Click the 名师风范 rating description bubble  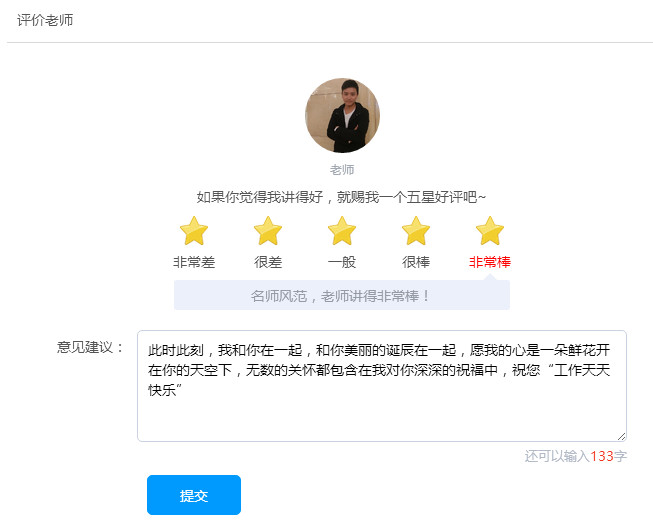click(341, 296)
